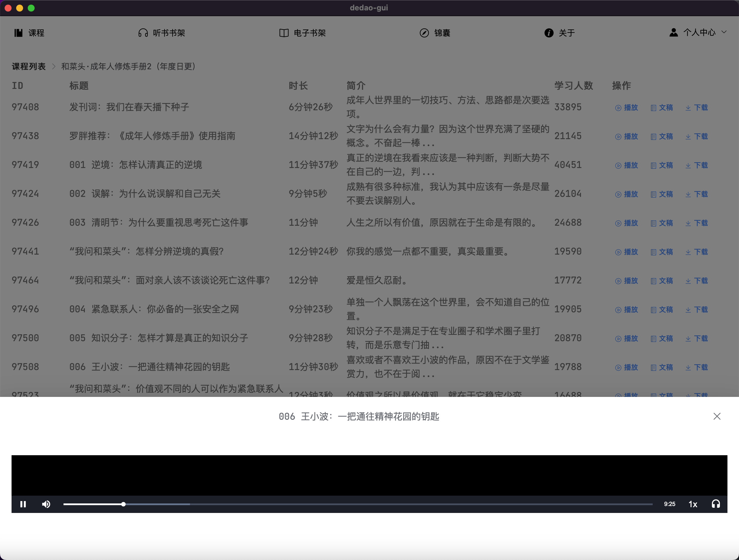Mute the player volume
Screen dimensions: 739x560
46,504
